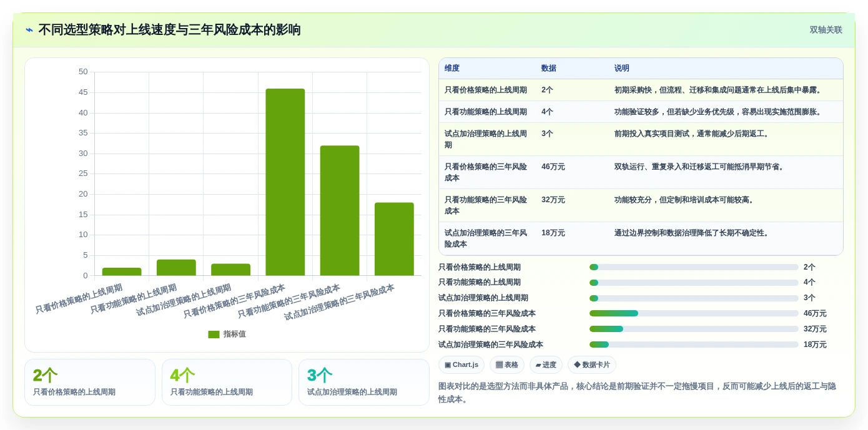Click progress bar for 只看功能策略的三年风险成本
868x430 pixels.
694,329
